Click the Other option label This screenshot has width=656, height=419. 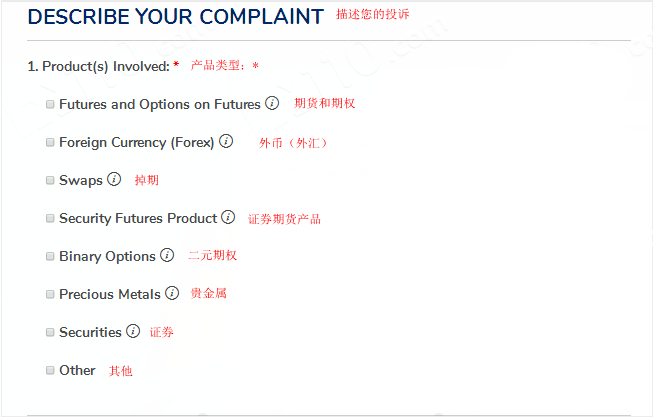77,370
